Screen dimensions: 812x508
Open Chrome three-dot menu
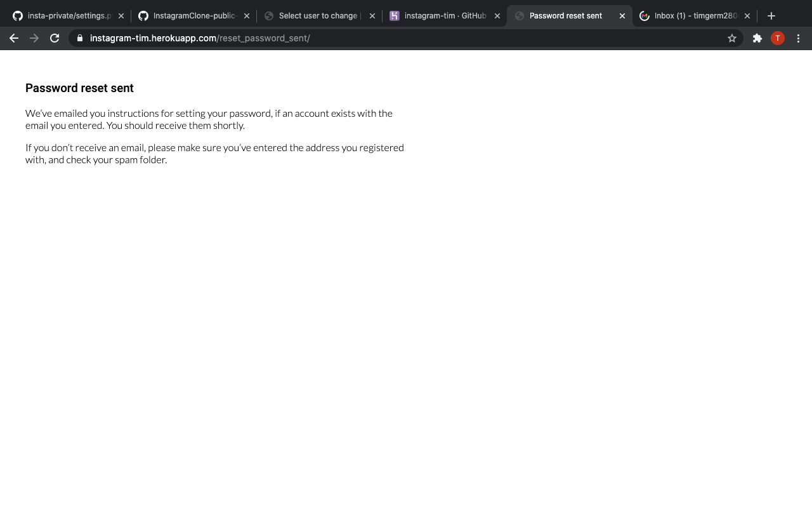click(799, 38)
